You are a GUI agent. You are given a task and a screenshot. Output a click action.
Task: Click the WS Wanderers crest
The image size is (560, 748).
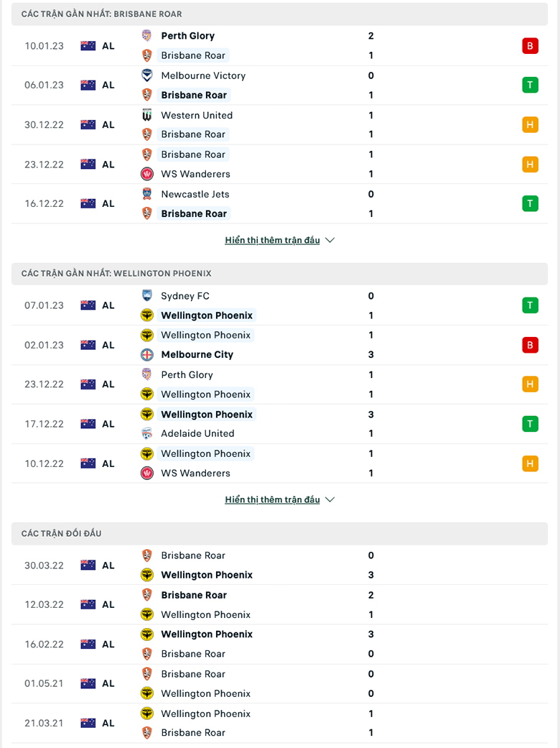(x=147, y=174)
